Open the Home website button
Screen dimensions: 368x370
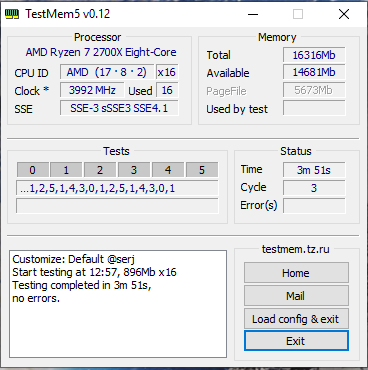[x=296, y=273]
